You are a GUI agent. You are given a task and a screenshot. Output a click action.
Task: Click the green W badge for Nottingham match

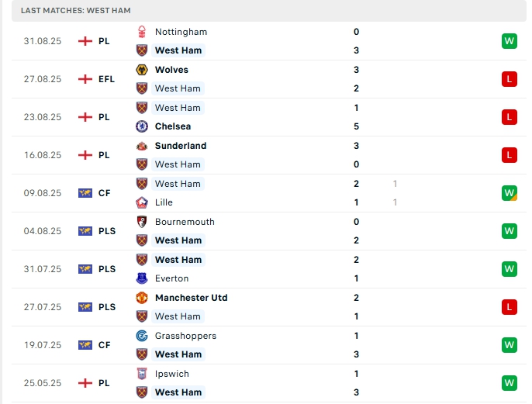click(509, 41)
